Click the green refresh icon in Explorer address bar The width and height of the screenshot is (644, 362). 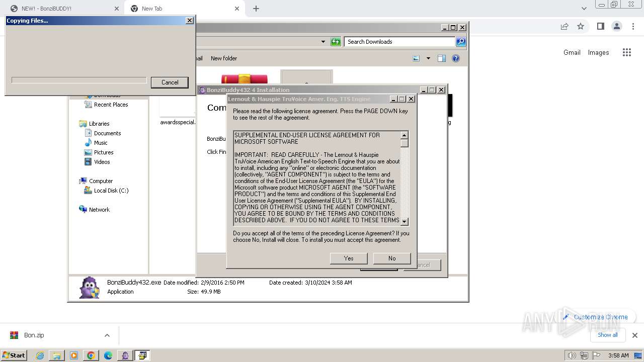tap(336, 42)
